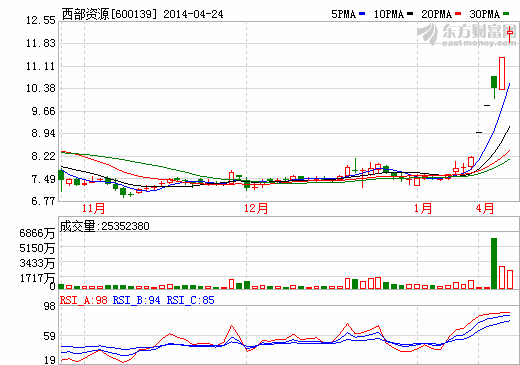This screenshot has height=365, width=520.
Task: Click the 98 RSI axis label
Action: pos(50,306)
